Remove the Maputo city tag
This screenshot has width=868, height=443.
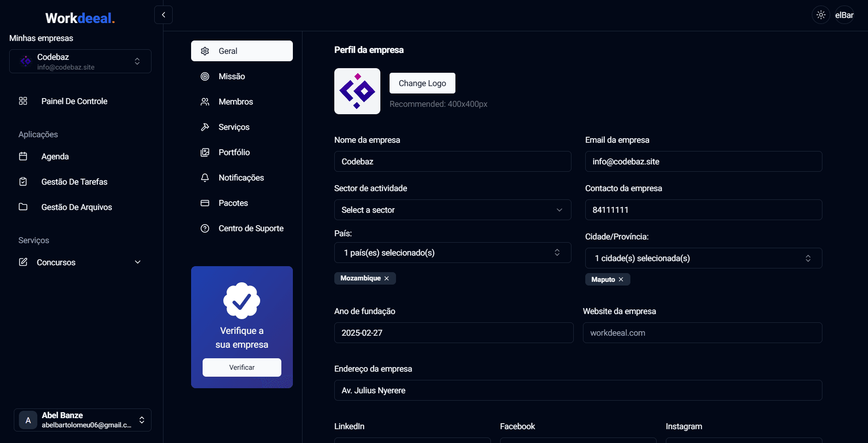[621, 280]
